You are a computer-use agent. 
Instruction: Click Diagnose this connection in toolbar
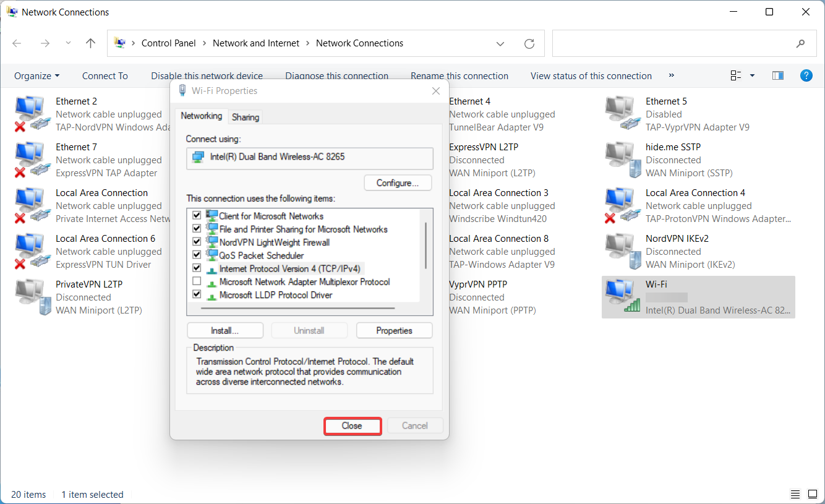[336, 76]
